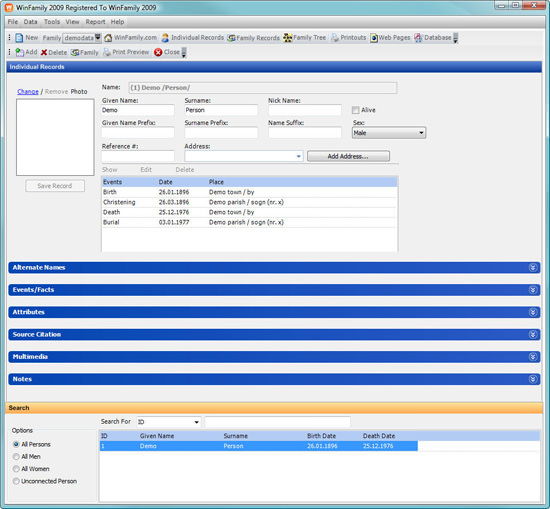Image resolution: width=550 pixels, height=509 pixels.
Task: Open Family Records from the toolbar
Action: click(231, 38)
